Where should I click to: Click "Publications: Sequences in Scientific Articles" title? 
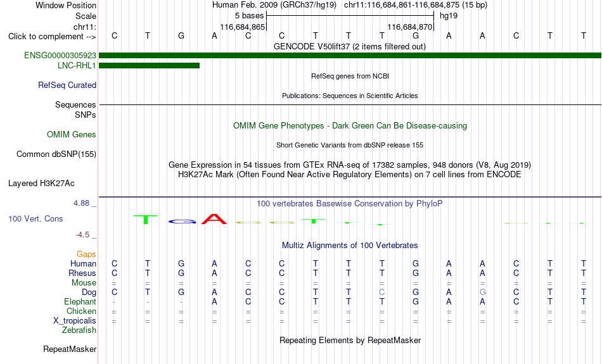(350, 96)
